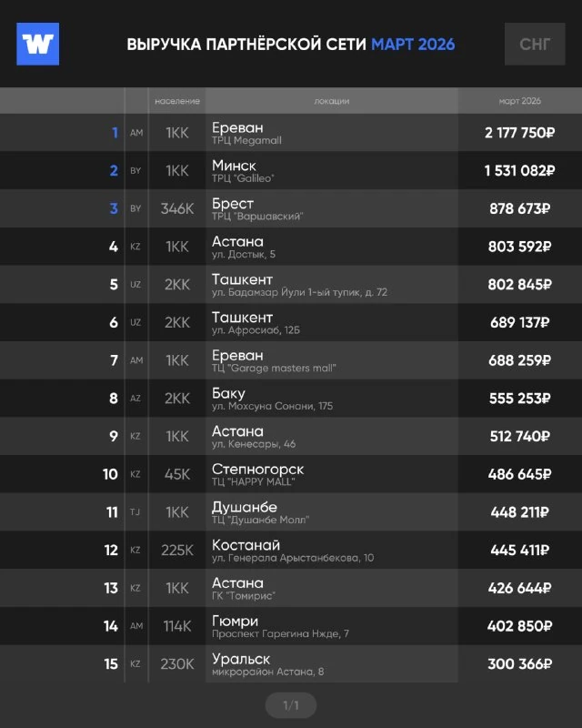Select the Минск ТРЦ Galileo row
Screen dimensions: 582x728
pyautogui.click(x=291, y=170)
